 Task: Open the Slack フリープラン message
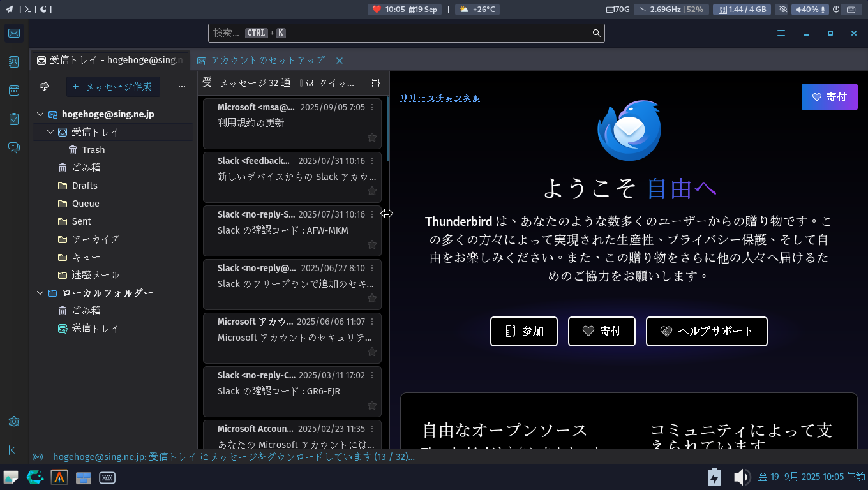(292, 284)
